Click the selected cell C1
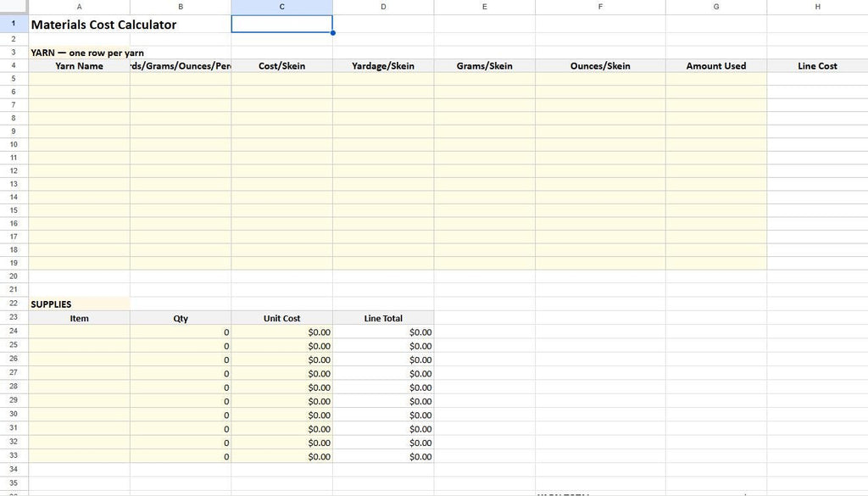 coord(281,25)
